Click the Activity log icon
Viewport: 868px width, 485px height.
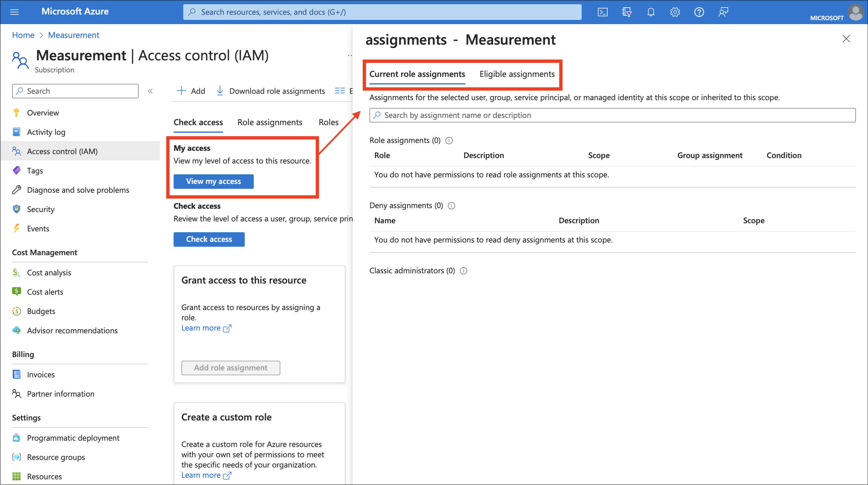17,131
